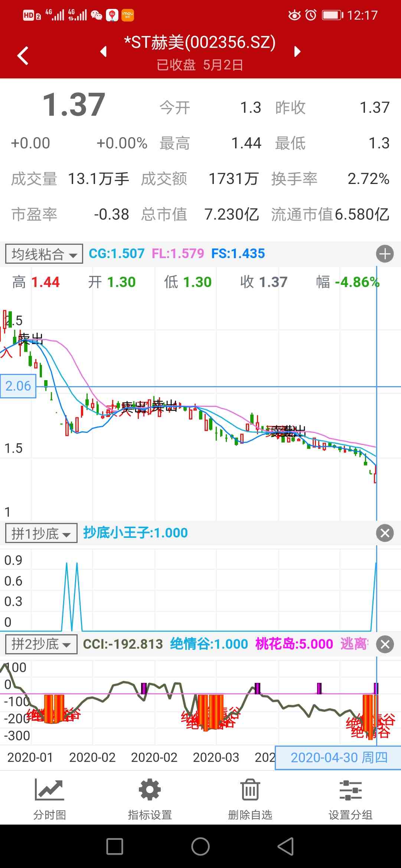Tap the 今开 1.3 value
The image size is (401, 868).
pos(251,108)
